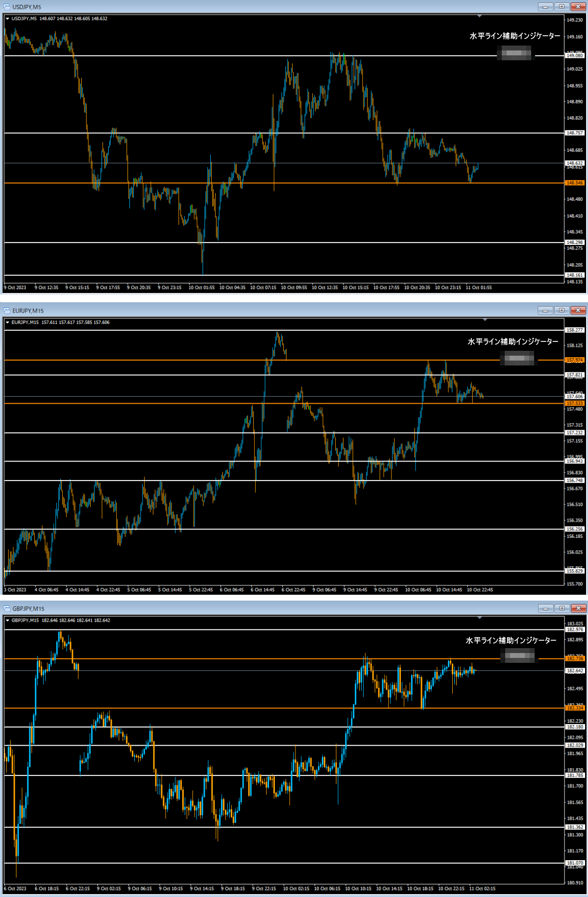The image size is (588, 897).
Task: Minimize the EURJPY,M15 chart window
Action: click(545, 311)
